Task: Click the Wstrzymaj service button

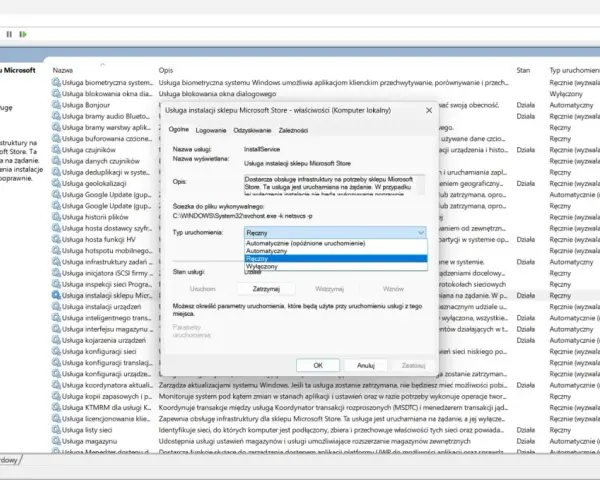Action: pyautogui.click(x=329, y=289)
